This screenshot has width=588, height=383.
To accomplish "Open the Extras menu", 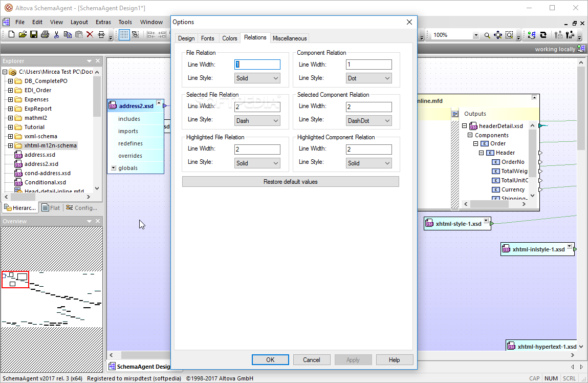I will [x=103, y=22].
